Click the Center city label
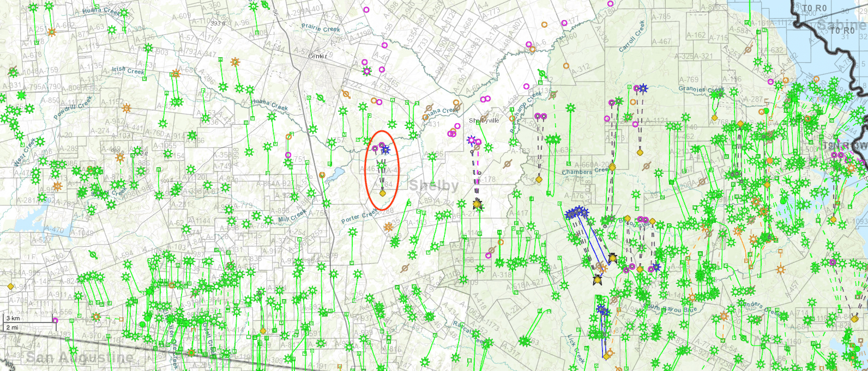868x371 pixels. (x=317, y=56)
